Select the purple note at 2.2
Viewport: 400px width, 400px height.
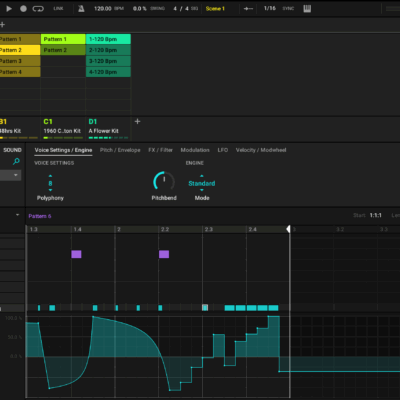(x=164, y=254)
